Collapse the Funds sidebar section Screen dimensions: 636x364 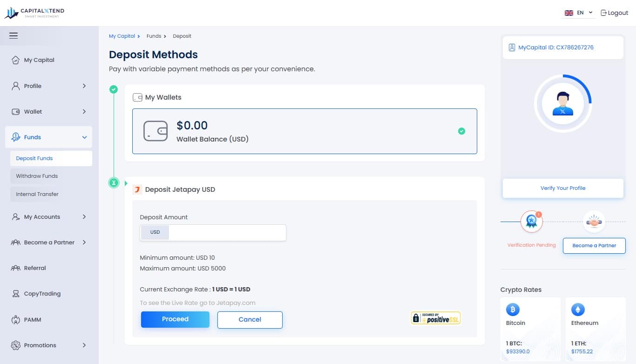(84, 137)
